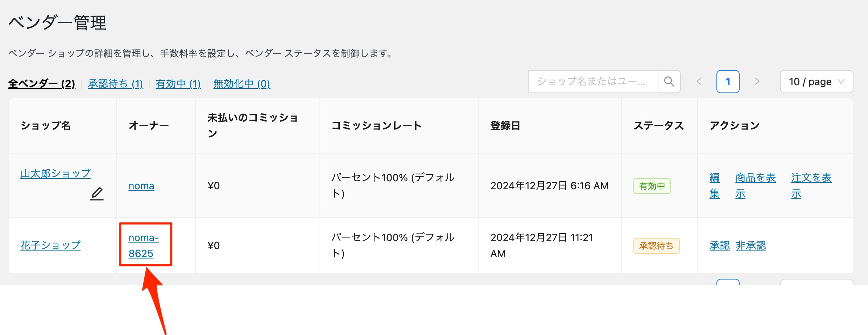868x335 pixels.
Task: Show 有効中 (1) vendors tab
Action: [x=178, y=84]
